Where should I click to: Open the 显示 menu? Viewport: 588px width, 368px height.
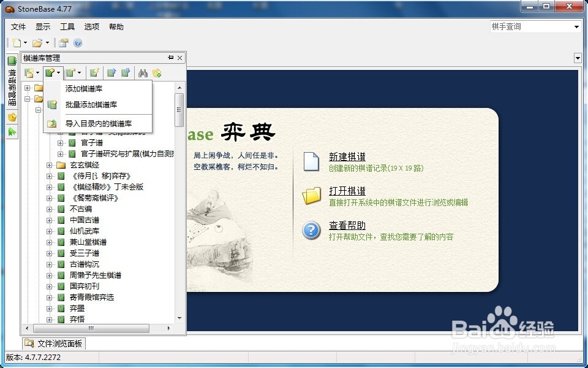(x=43, y=26)
